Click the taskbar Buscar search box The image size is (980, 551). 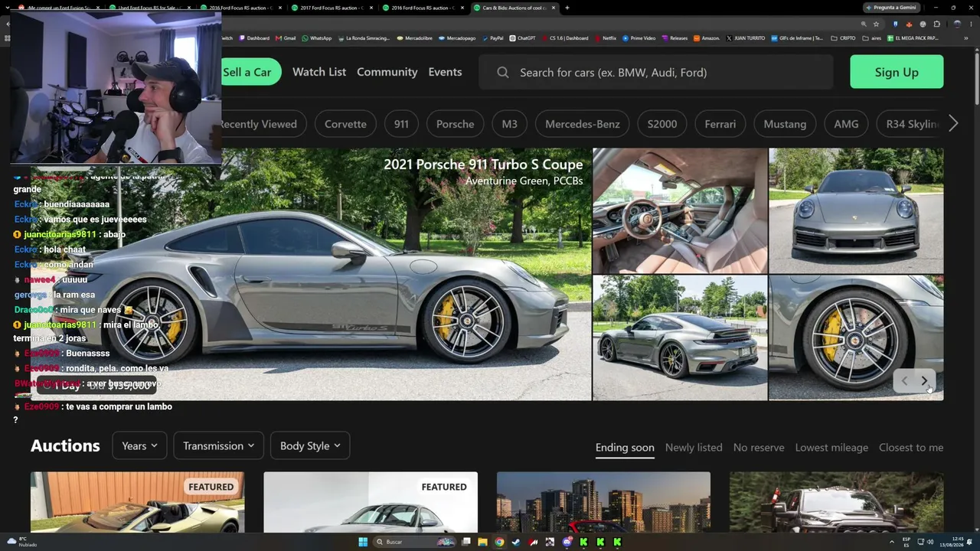[x=413, y=542]
